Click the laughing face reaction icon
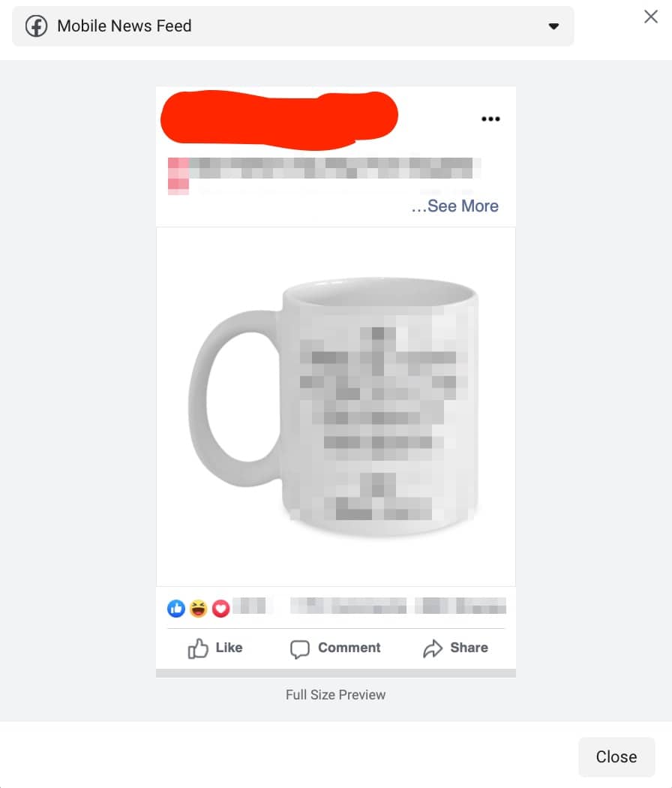Screen dimensions: 672x788 [199, 609]
